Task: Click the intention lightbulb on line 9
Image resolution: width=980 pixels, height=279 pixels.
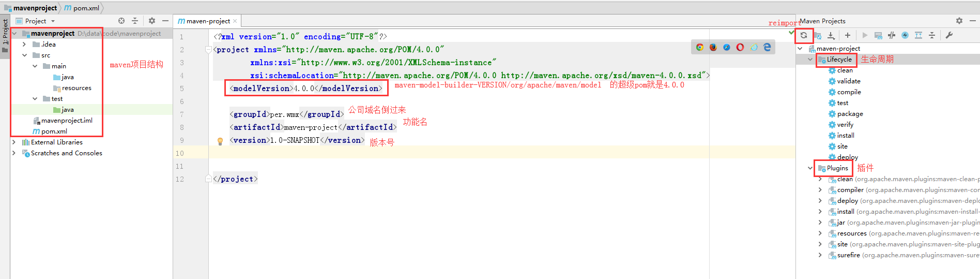Action: (x=220, y=141)
